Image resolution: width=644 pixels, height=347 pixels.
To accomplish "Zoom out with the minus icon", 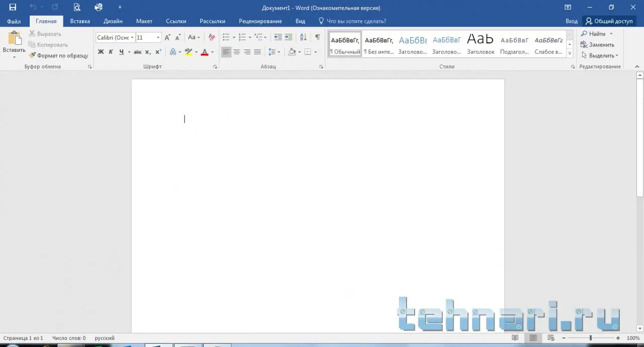I will point(564,338).
